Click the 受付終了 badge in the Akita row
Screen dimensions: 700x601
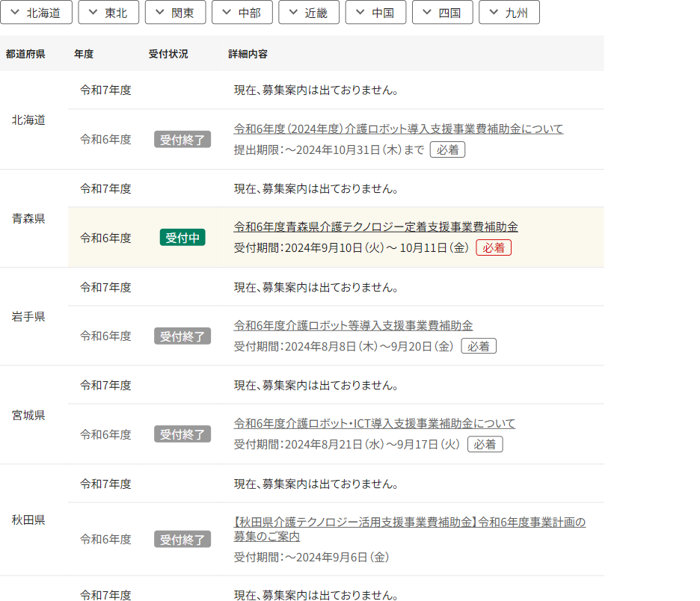(182, 539)
